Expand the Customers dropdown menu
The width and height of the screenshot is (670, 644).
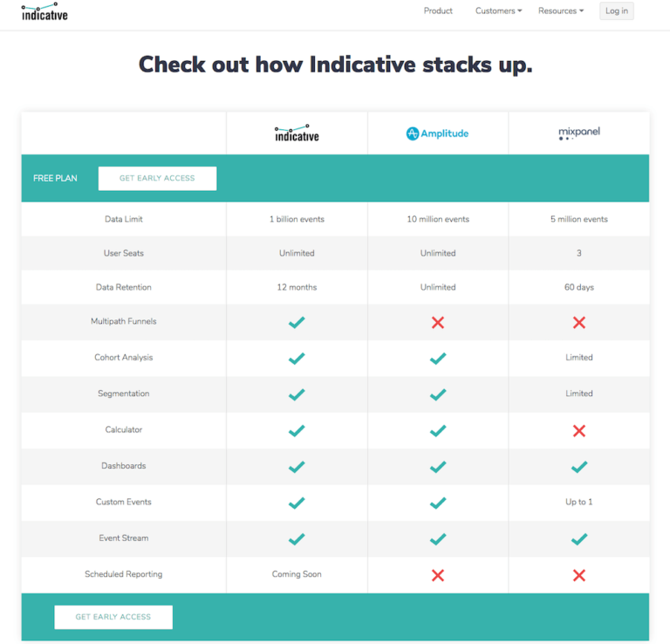coord(498,11)
